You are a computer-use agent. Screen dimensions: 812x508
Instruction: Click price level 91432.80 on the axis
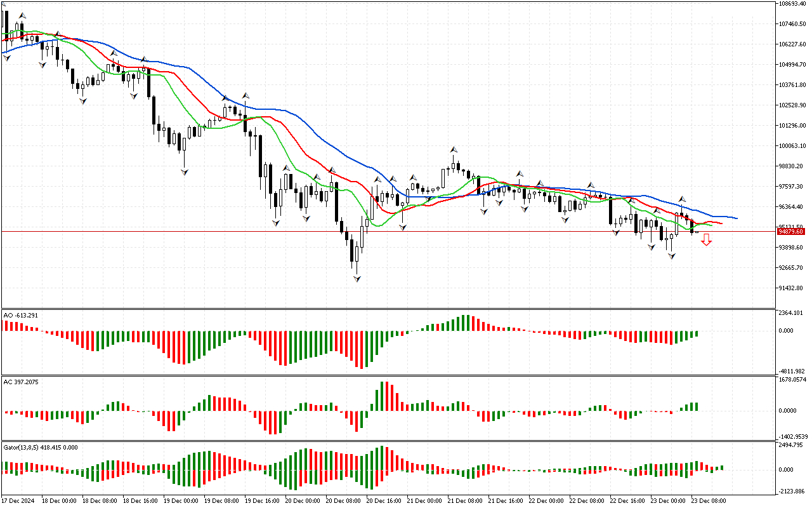tap(792, 288)
